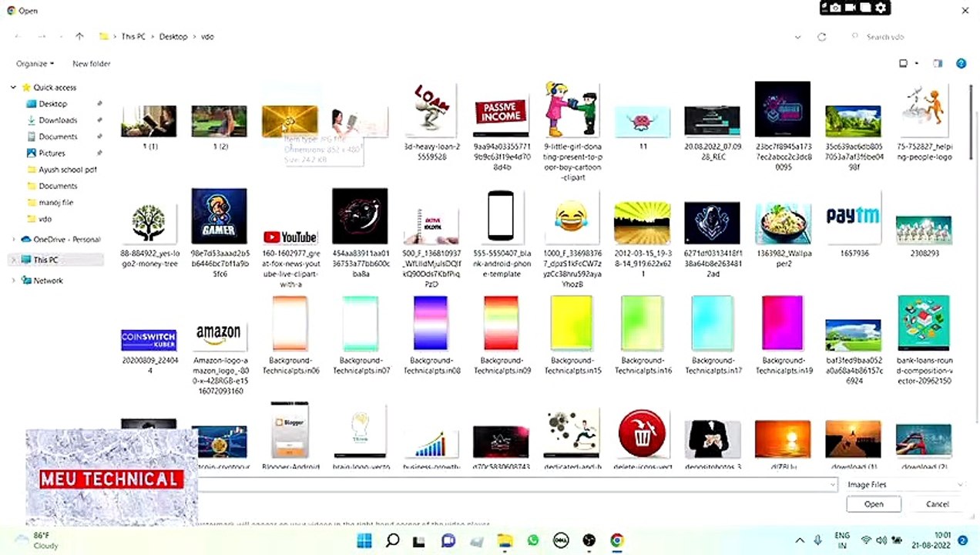980x555 pixels.
Task: Select the yes-logo2-money-tree image
Action: point(149,224)
